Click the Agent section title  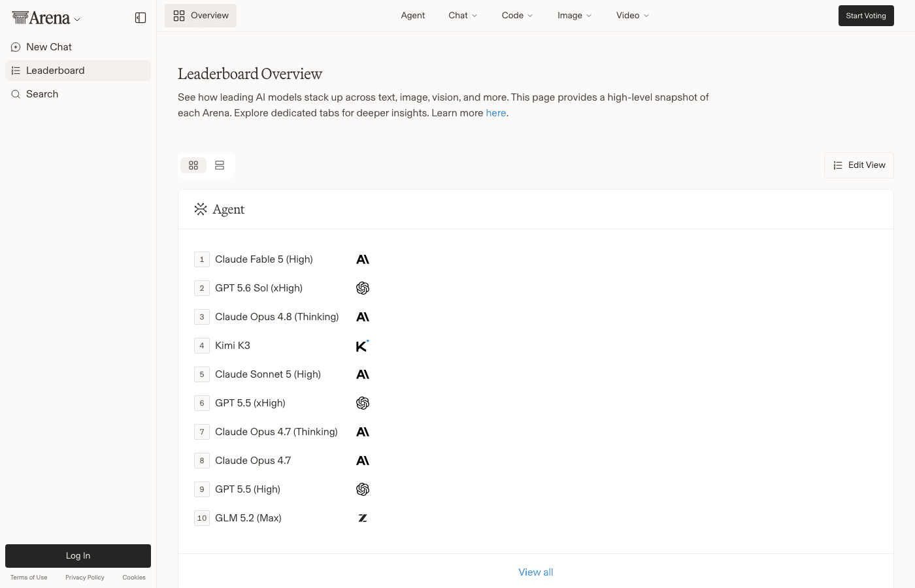click(x=229, y=209)
